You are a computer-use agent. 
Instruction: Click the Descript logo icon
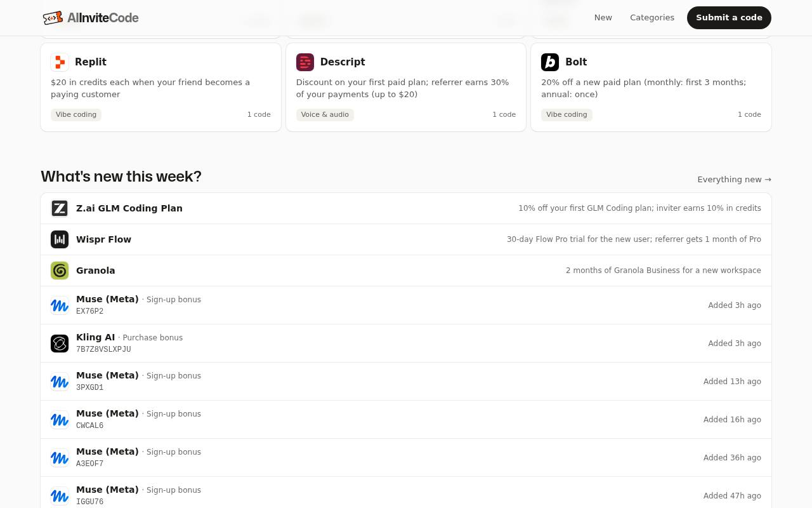pos(305,62)
